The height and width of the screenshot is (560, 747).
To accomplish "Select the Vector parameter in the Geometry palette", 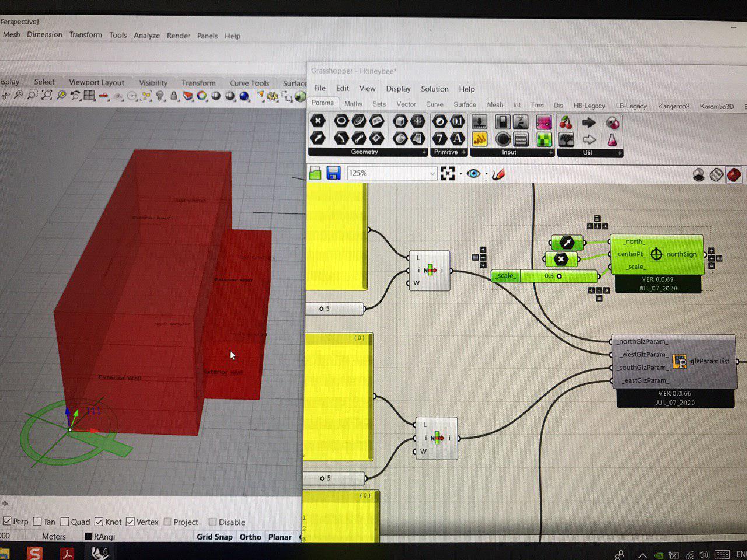I will pyautogui.click(x=317, y=138).
